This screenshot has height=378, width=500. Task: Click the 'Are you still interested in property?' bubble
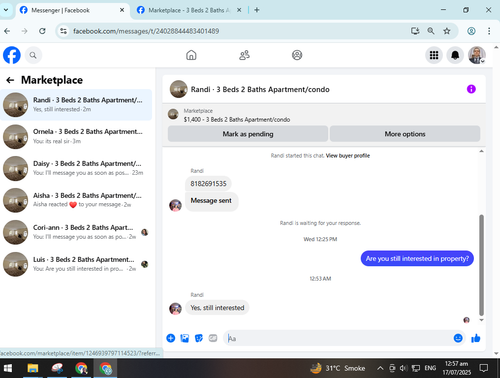pos(417,258)
